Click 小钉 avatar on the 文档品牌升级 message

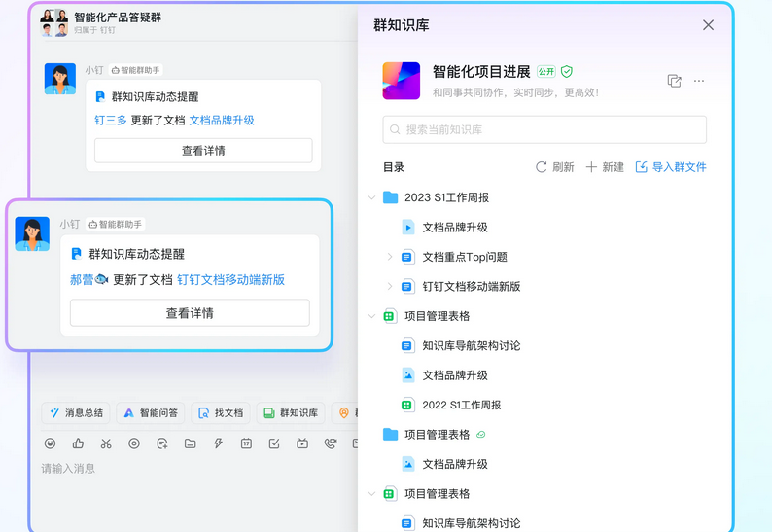(60, 79)
